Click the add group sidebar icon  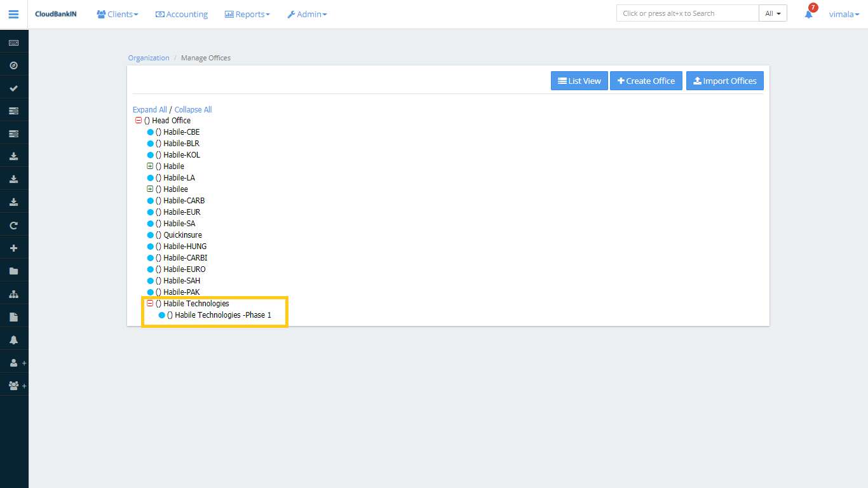pyautogui.click(x=15, y=386)
